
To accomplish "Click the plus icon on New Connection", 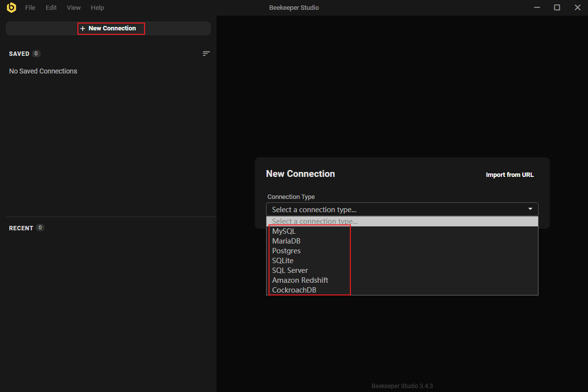I will click(x=82, y=29).
